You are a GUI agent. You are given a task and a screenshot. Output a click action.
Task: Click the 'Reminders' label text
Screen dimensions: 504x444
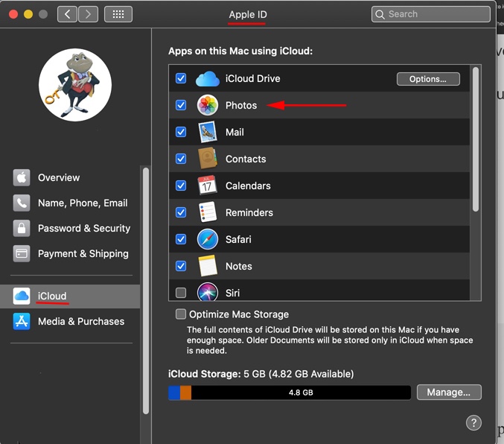pos(249,212)
